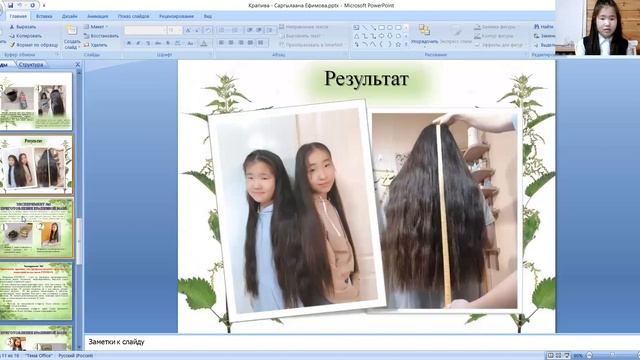
Task: Open Контур фигуры outline color
Action: pos(496,36)
